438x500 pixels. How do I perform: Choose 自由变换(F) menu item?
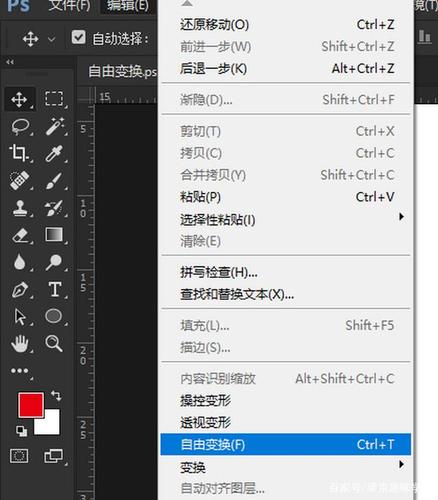coord(286,445)
